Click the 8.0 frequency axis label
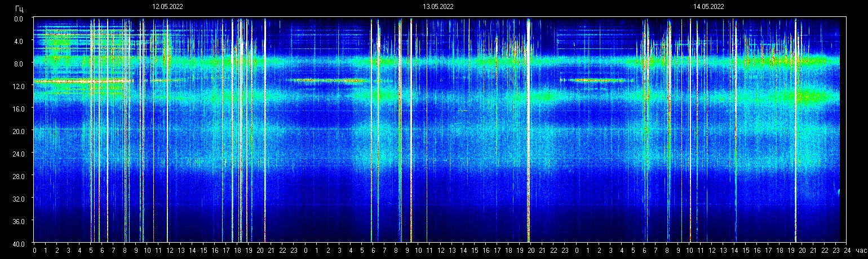 click(x=19, y=64)
